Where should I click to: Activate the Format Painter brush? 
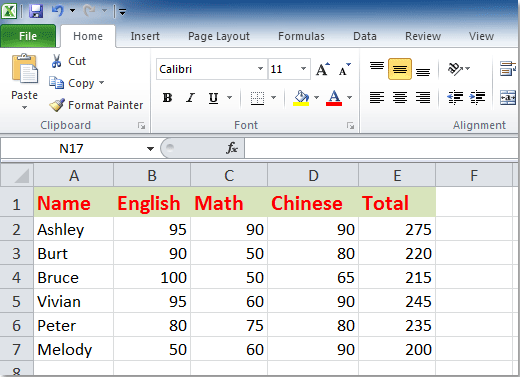57,105
